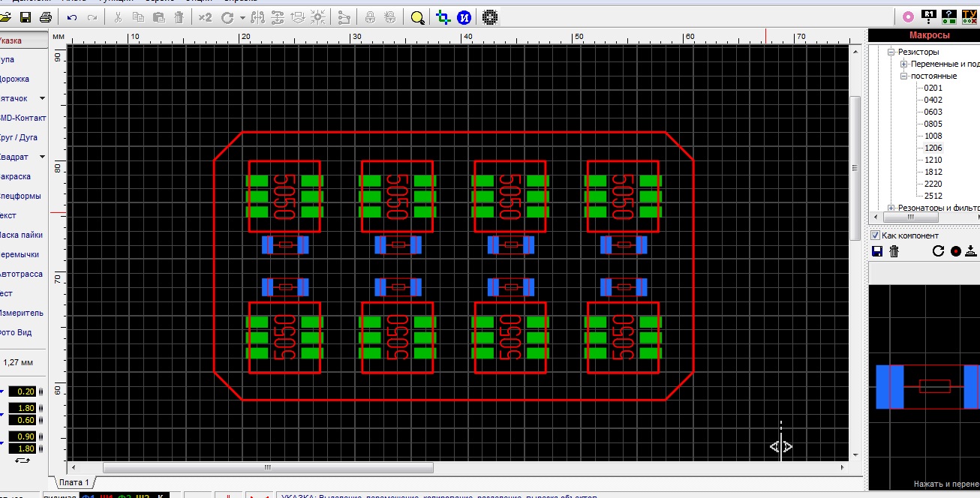Screen dimensions: 980x498
Task: Click the delete macro trash icon
Action: tap(894, 251)
